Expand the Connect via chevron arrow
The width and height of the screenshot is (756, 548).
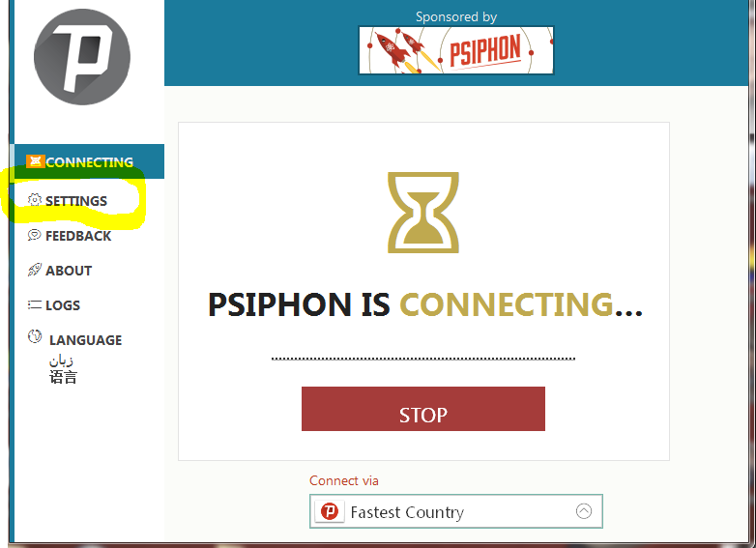tap(584, 511)
